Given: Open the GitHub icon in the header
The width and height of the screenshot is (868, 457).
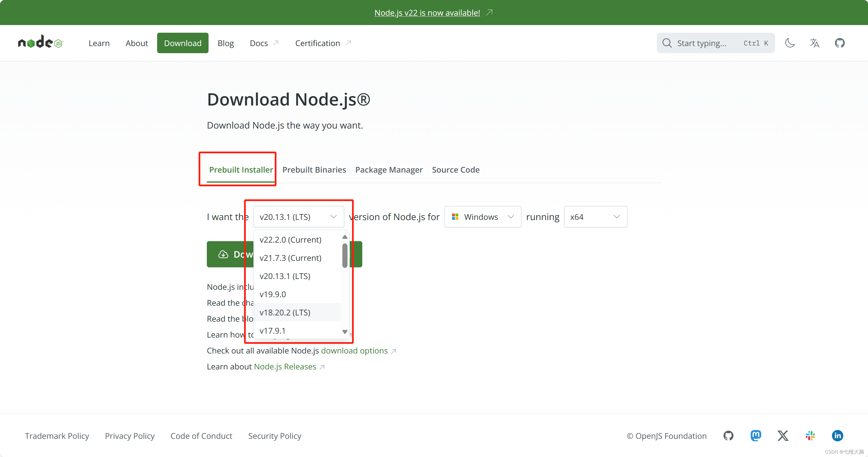Looking at the screenshot, I should tap(840, 43).
